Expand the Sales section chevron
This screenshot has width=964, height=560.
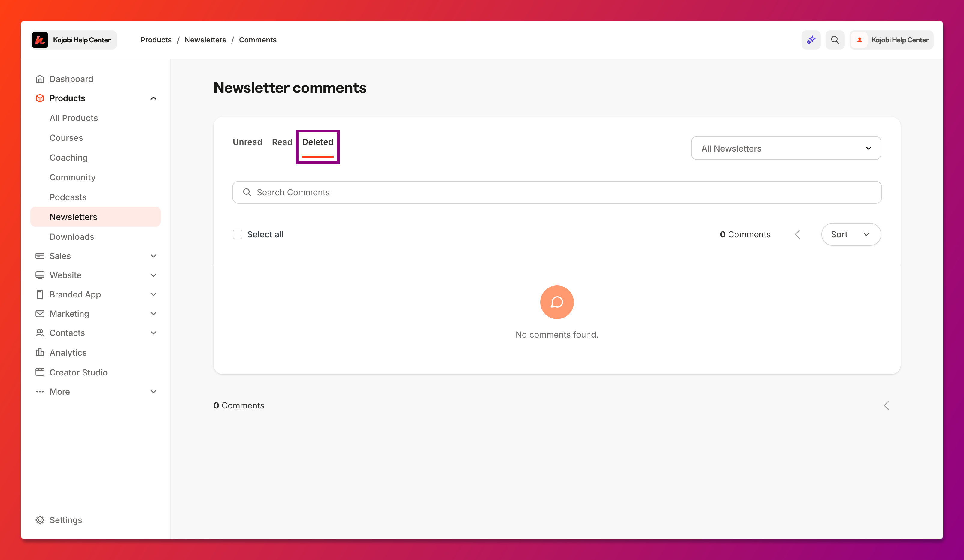[x=153, y=256]
